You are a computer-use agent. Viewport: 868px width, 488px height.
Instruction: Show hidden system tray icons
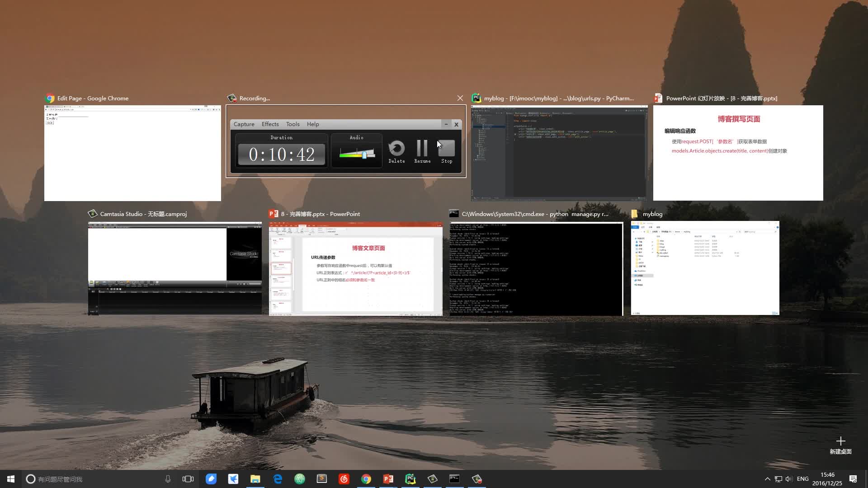pyautogui.click(x=767, y=479)
